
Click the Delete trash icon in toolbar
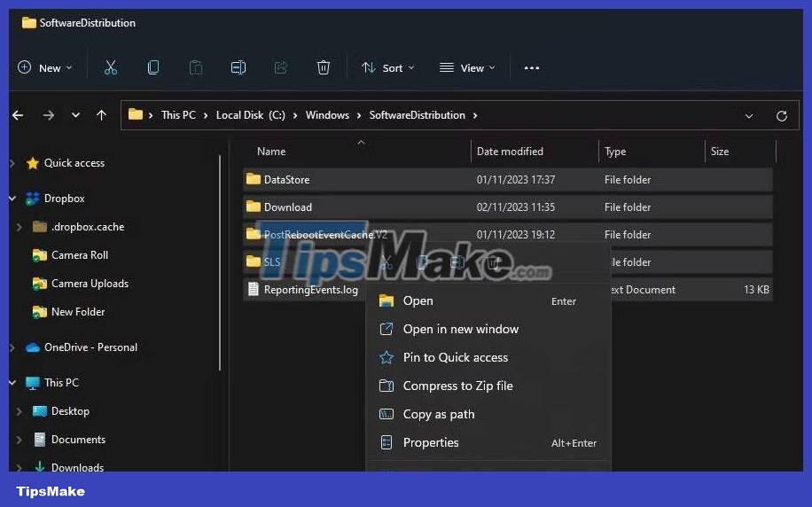coord(324,67)
